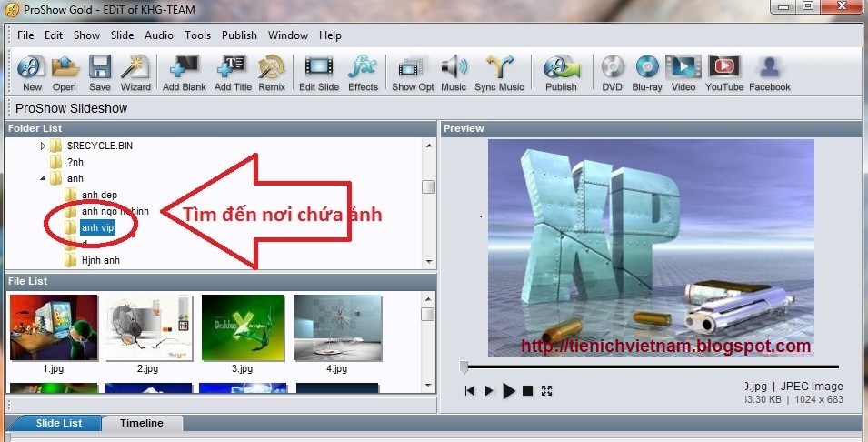Open the Window menu
Screen dimensions: 868x442
[x=288, y=35]
